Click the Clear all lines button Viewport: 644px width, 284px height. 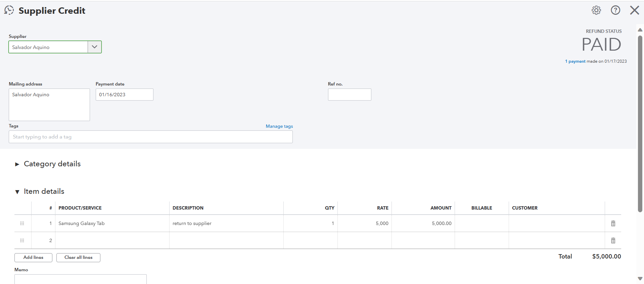point(78,258)
